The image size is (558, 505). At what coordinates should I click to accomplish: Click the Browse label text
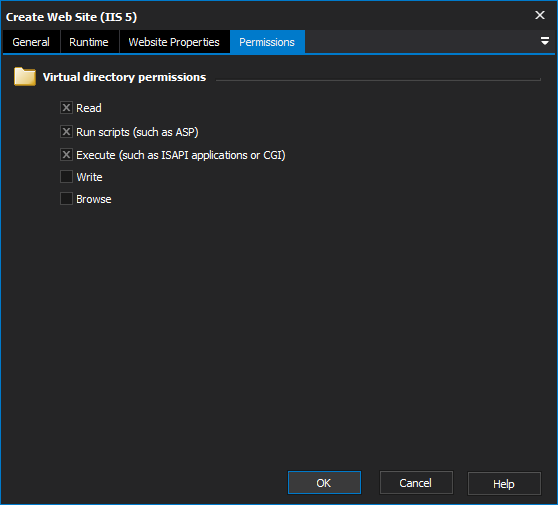click(94, 199)
